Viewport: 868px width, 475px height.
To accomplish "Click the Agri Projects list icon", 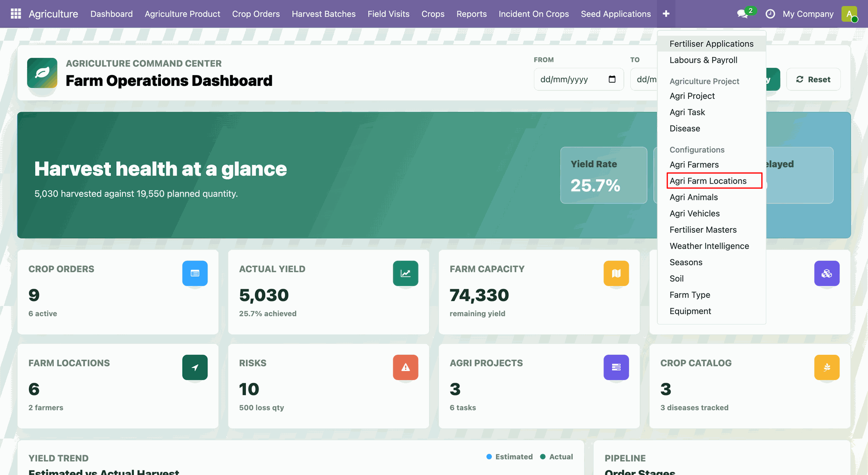I will click(616, 367).
